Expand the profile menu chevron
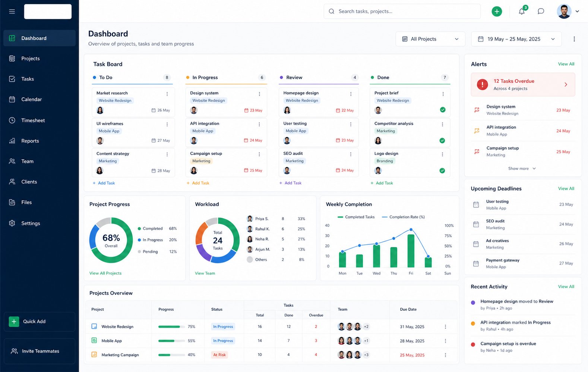 coord(577,12)
